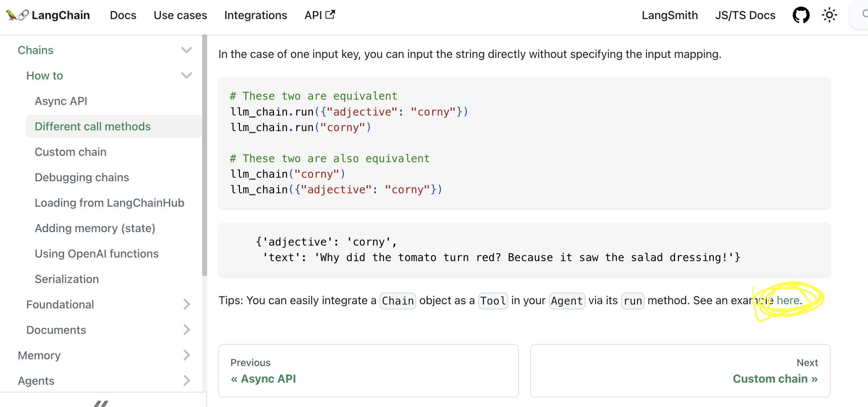Go to Use cases page
This screenshot has height=407, width=868.
(x=180, y=15)
